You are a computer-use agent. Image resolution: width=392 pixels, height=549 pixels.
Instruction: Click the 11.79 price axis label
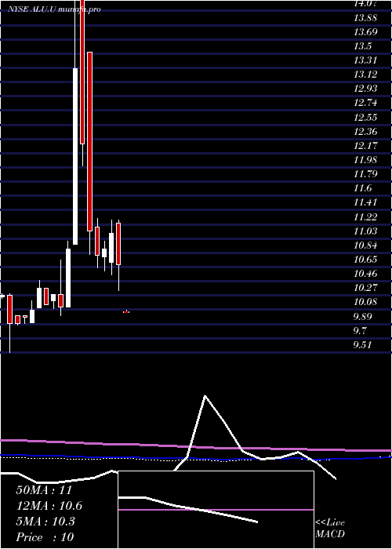coord(365,174)
